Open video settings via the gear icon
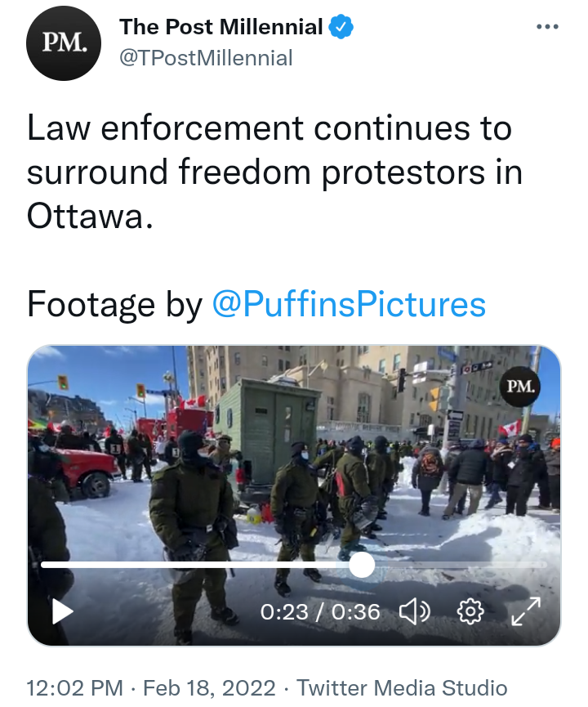This screenshot has width=588, height=707. (470, 612)
